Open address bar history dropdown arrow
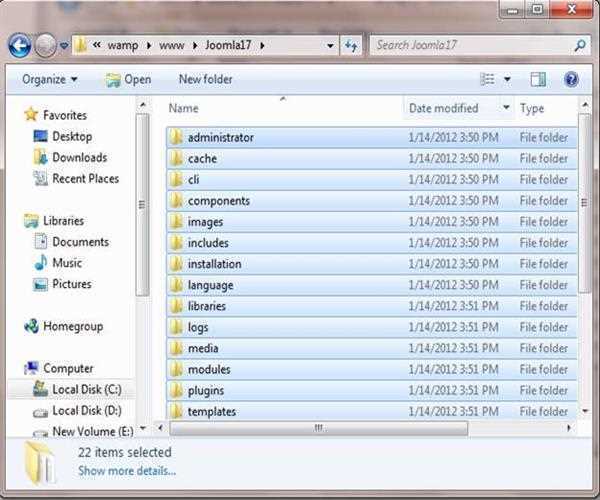Image resolution: width=600 pixels, height=500 pixels. pos(331,46)
